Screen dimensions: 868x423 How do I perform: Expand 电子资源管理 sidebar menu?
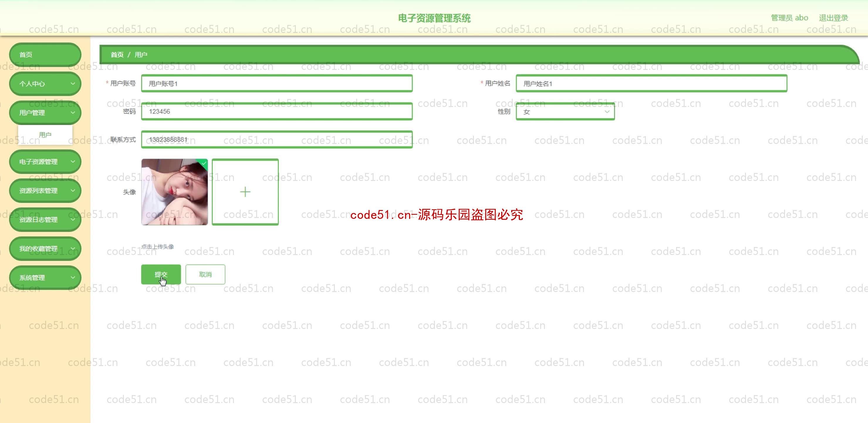pos(44,161)
